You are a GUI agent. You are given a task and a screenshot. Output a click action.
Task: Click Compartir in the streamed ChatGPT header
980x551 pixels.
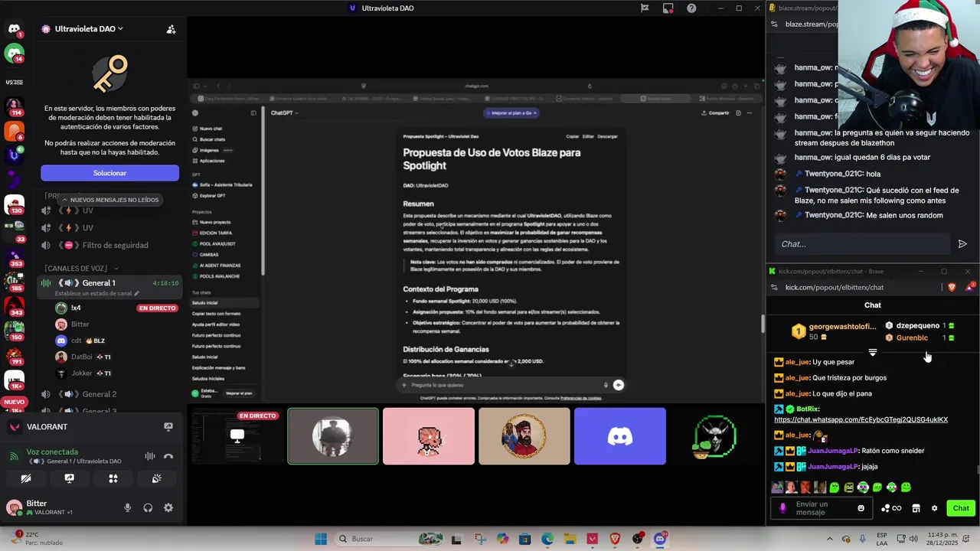coord(715,112)
